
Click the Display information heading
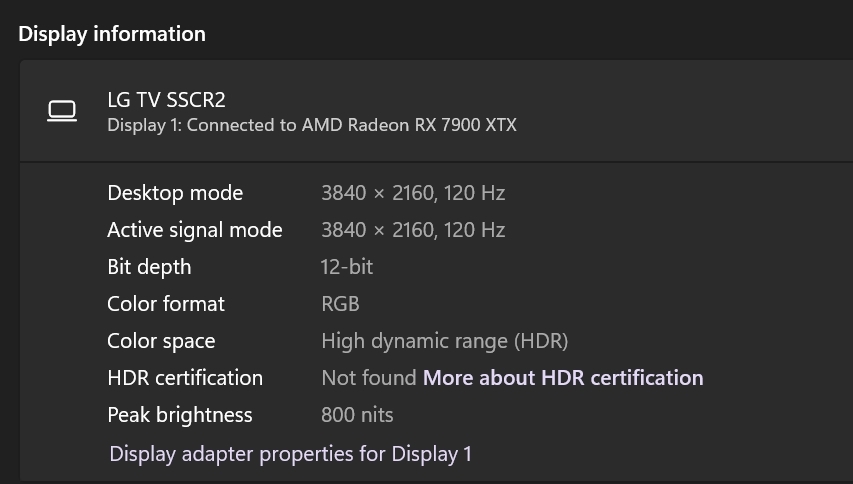click(x=112, y=34)
